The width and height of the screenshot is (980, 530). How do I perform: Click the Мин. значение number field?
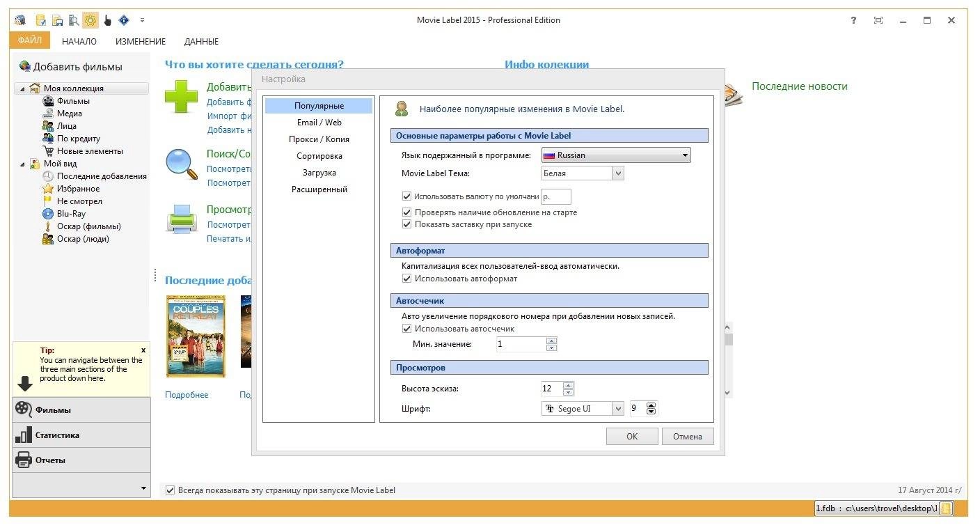pyautogui.click(x=521, y=344)
